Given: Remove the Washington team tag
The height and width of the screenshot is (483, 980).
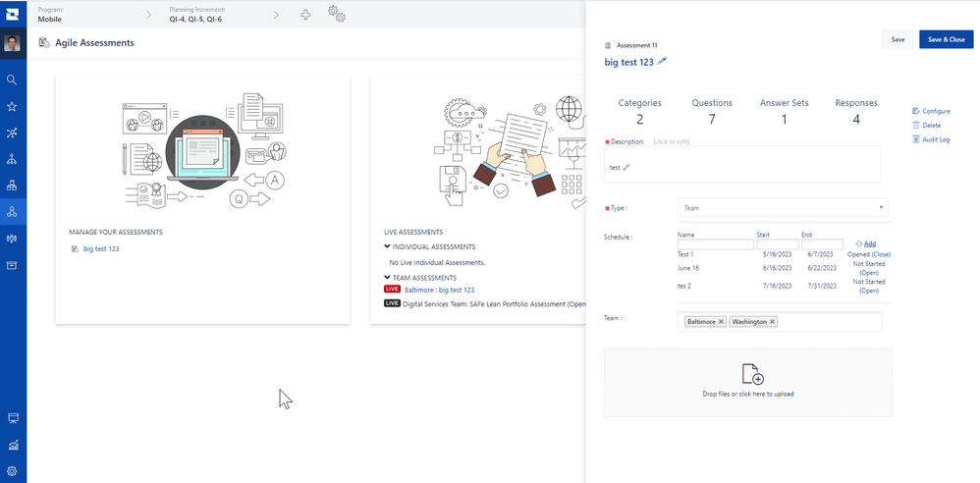Looking at the screenshot, I should point(772,321).
